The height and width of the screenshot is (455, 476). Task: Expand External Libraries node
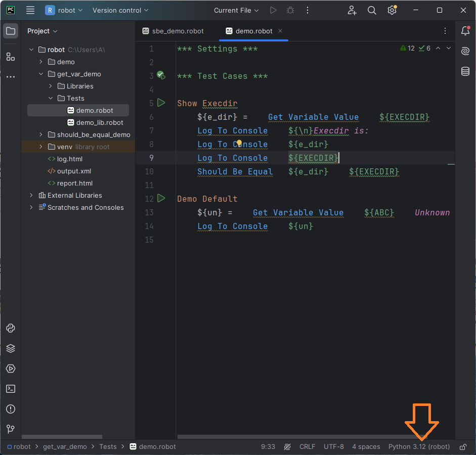pos(31,195)
